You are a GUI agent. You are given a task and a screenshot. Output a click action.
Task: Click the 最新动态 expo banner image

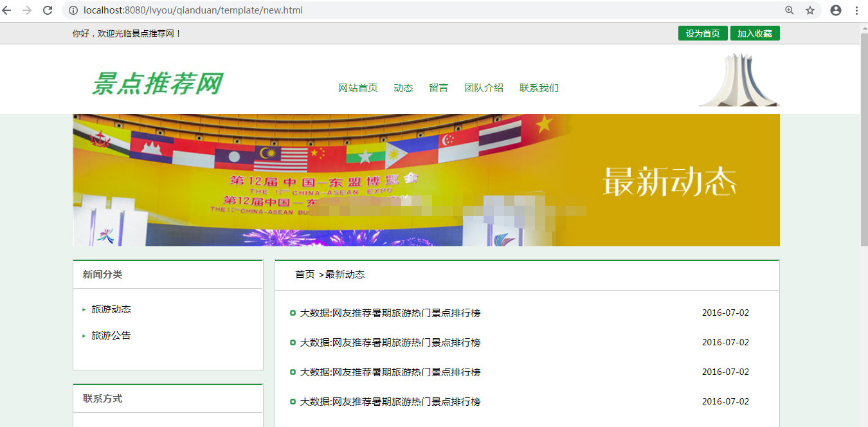coord(426,180)
